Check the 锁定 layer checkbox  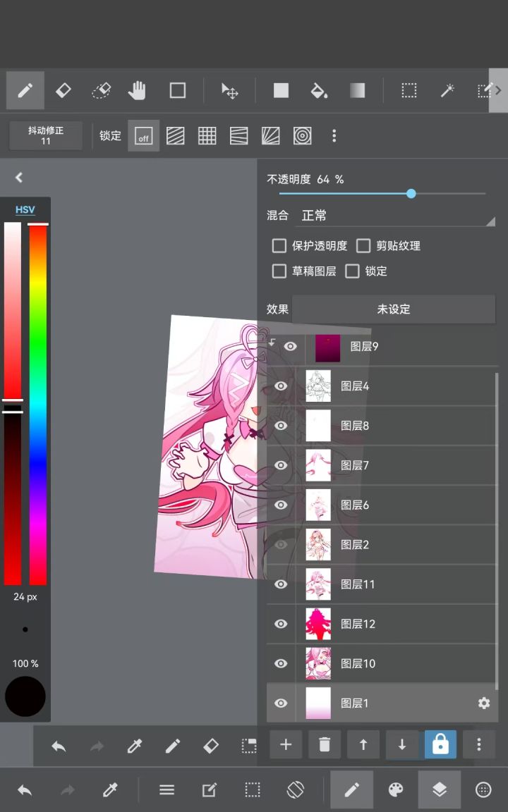coord(352,271)
